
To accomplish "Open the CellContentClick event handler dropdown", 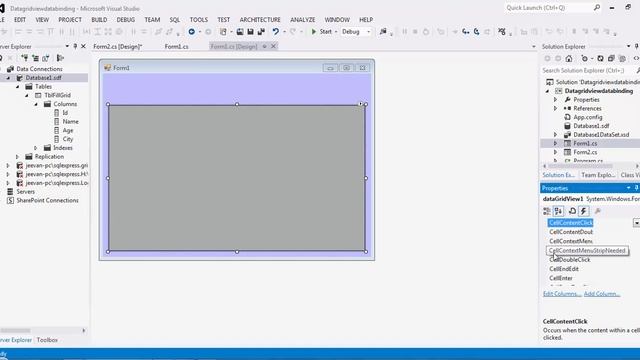I will coord(636,223).
